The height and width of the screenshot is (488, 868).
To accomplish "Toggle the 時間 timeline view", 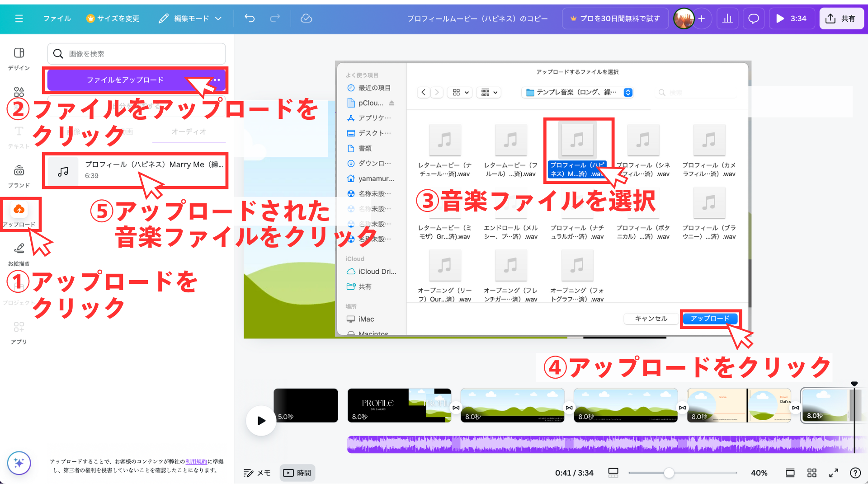I will tap(297, 473).
